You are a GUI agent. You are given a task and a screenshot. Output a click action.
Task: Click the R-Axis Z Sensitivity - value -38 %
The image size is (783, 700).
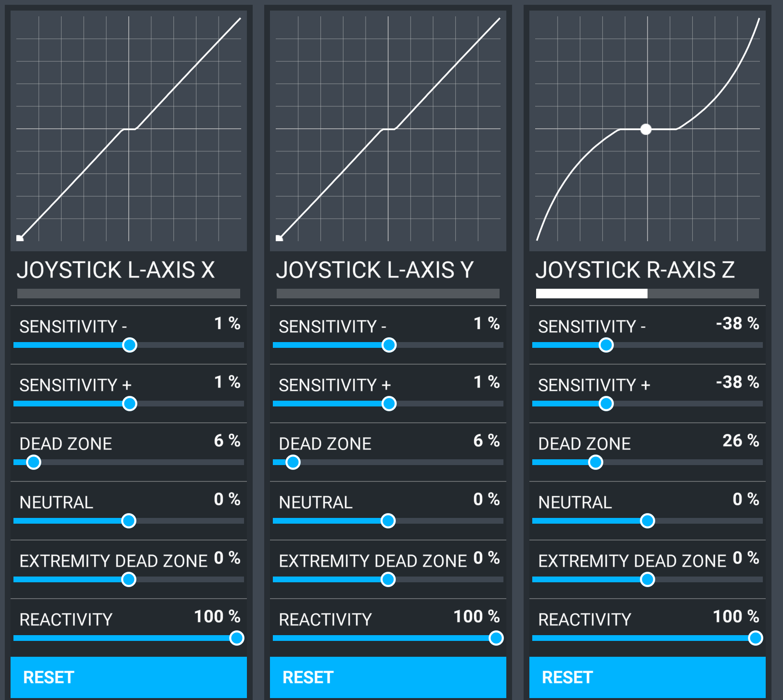coord(737,323)
